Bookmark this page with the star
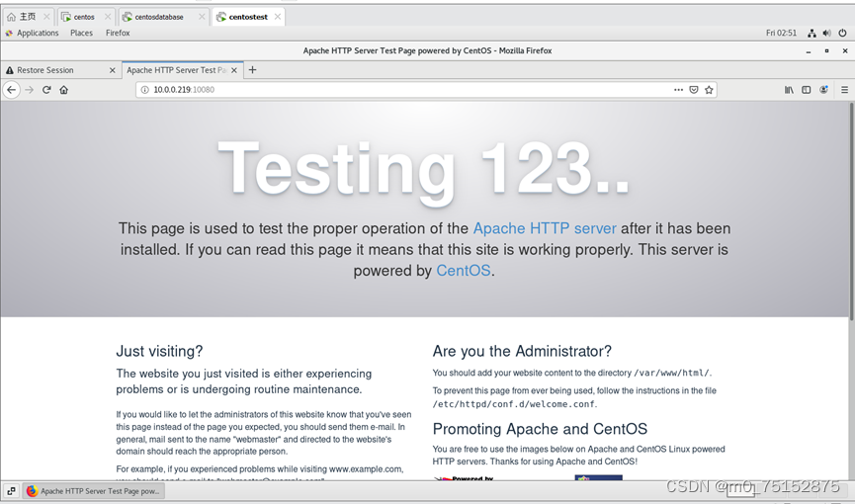 pos(709,90)
